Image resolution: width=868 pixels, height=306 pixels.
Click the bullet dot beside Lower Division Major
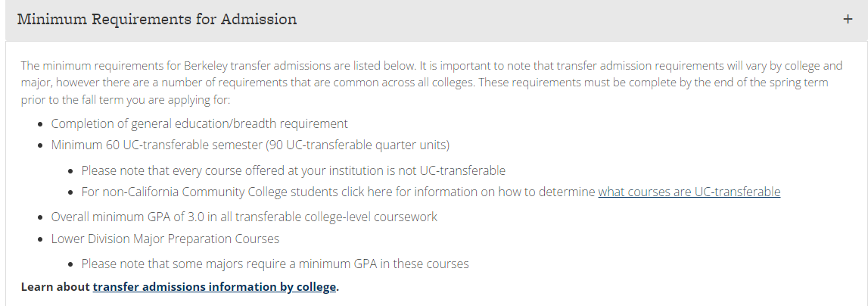(x=40, y=239)
